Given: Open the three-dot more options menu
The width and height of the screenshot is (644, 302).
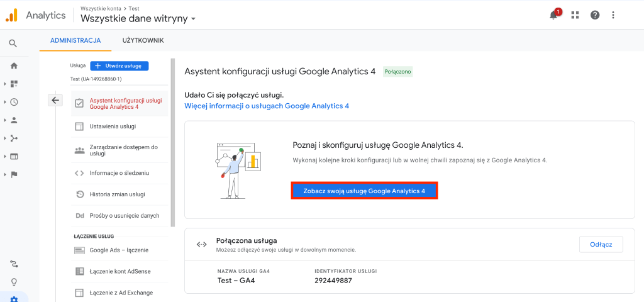Looking at the screenshot, I should click(613, 15).
